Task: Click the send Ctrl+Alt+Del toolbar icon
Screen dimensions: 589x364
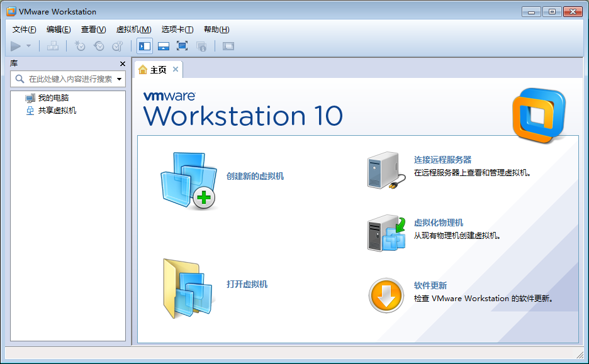Action: 53,46
